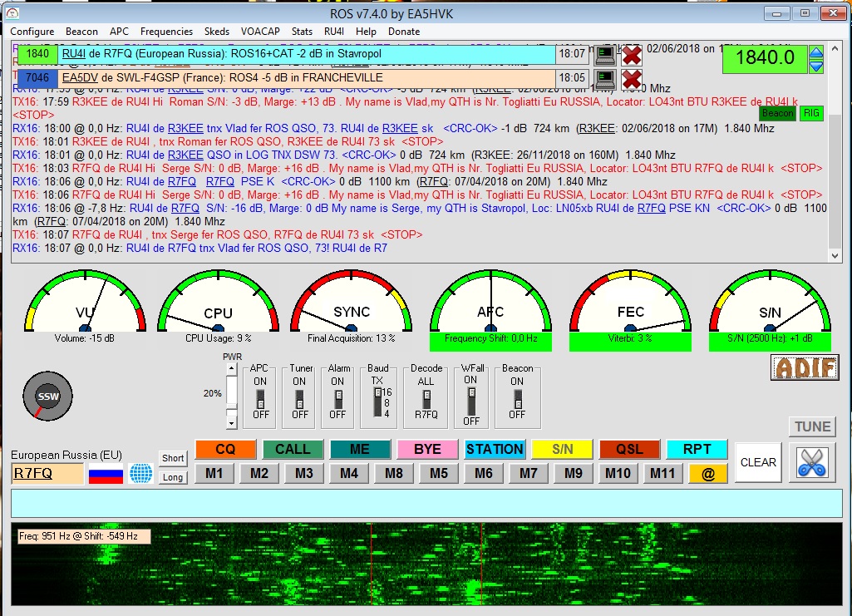Click the SSW round knob

[48, 397]
